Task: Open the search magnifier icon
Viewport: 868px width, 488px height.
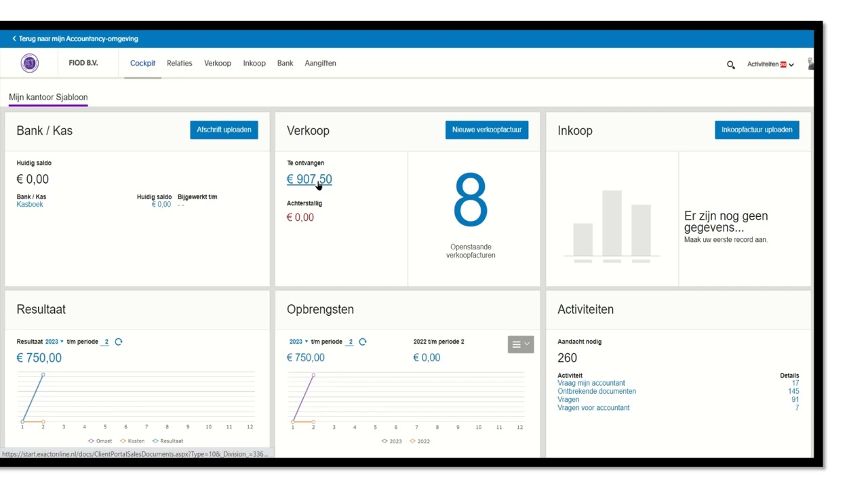Action: pos(730,65)
